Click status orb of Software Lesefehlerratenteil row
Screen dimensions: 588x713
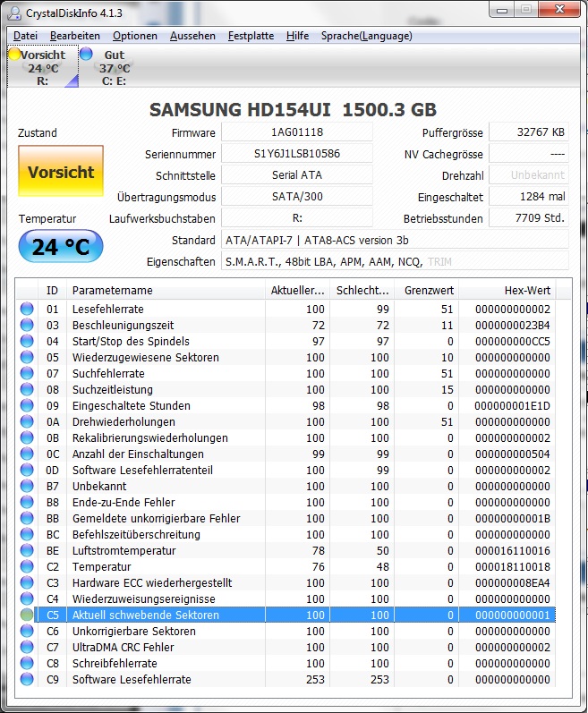coord(27,470)
